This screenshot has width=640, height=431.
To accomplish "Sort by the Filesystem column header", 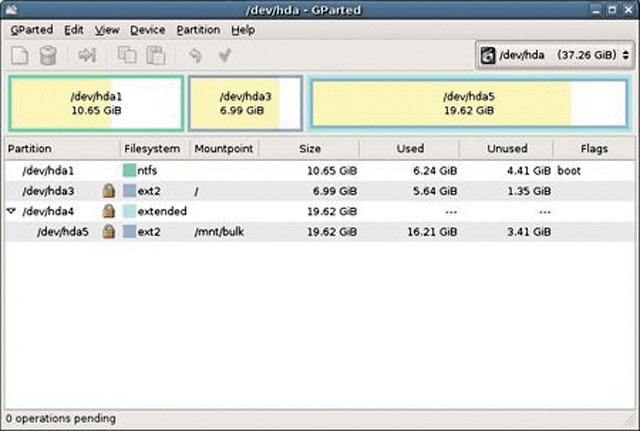I will tap(155, 149).
